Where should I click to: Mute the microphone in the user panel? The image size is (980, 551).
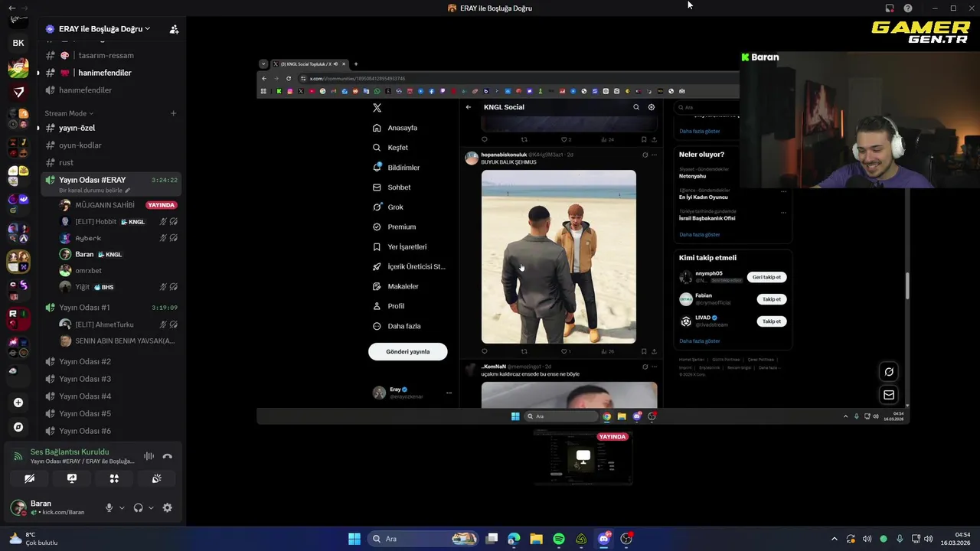pyautogui.click(x=109, y=507)
